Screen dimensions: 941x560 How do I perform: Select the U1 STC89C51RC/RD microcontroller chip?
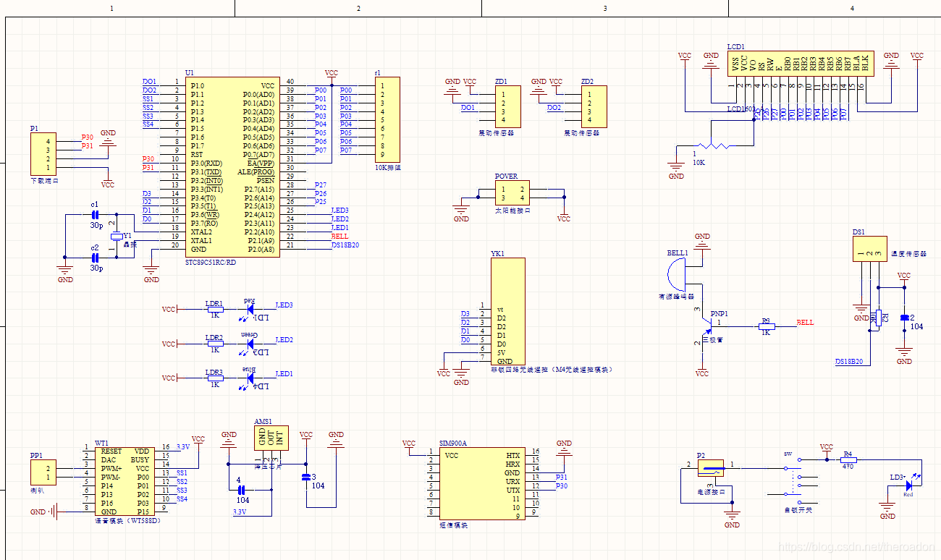(232, 167)
